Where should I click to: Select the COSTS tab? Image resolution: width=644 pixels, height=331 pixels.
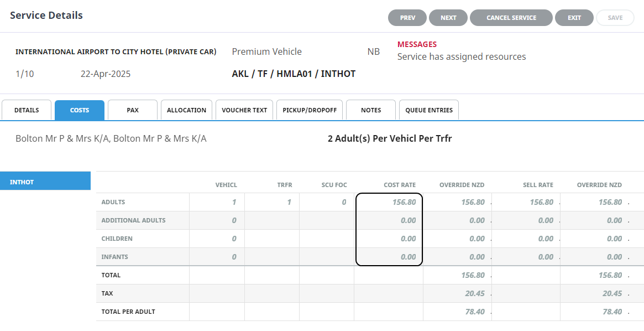(x=80, y=110)
